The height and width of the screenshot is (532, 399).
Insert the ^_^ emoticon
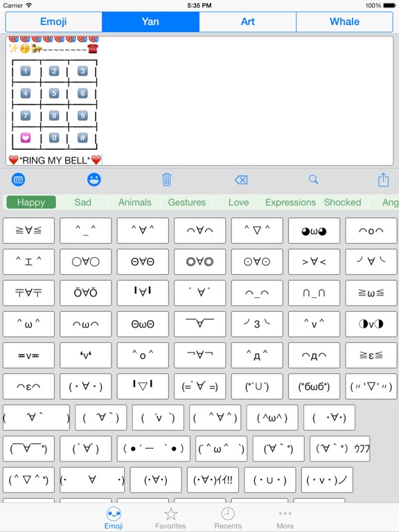coord(85,231)
